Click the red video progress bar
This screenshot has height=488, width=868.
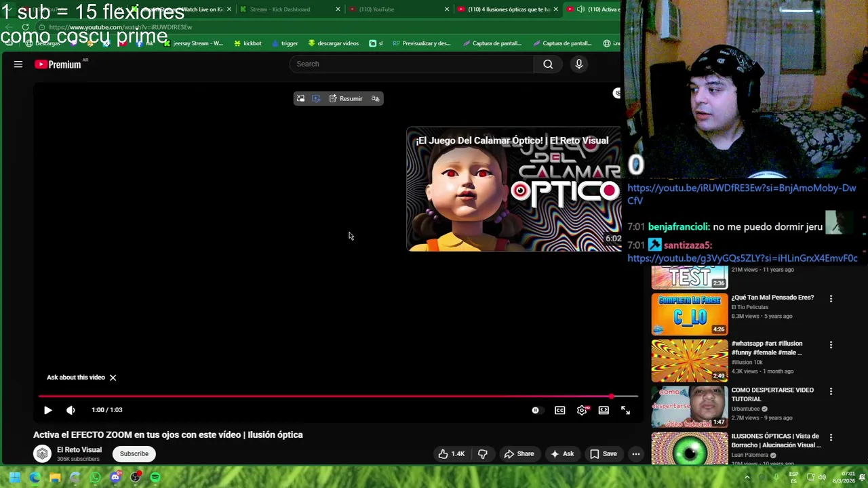click(338, 396)
